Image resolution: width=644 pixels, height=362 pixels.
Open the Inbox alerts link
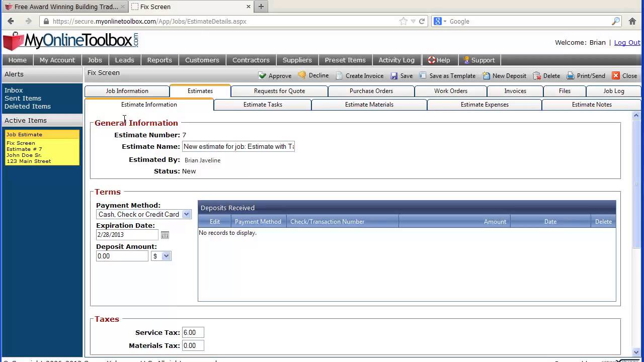[14, 90]
